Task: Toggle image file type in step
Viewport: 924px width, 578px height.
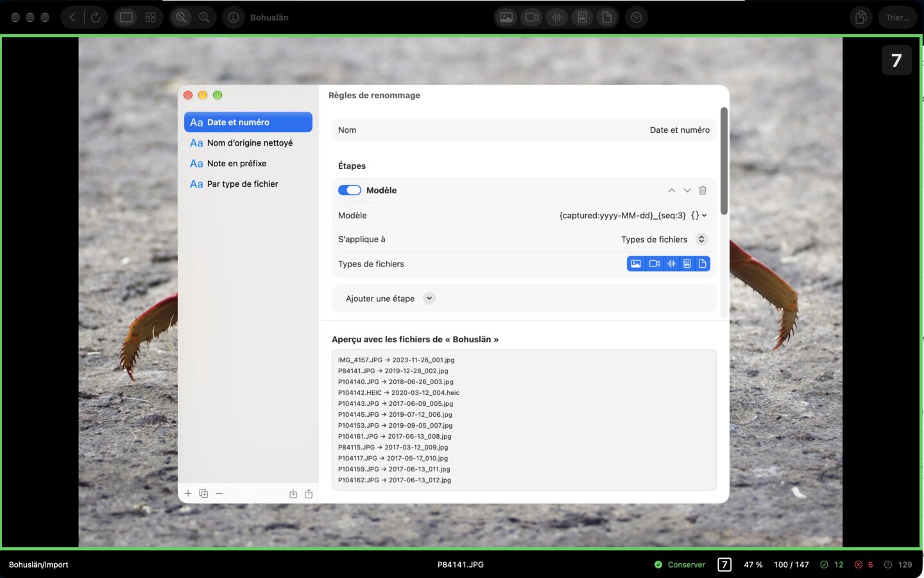Action: (x=636, y=263)
